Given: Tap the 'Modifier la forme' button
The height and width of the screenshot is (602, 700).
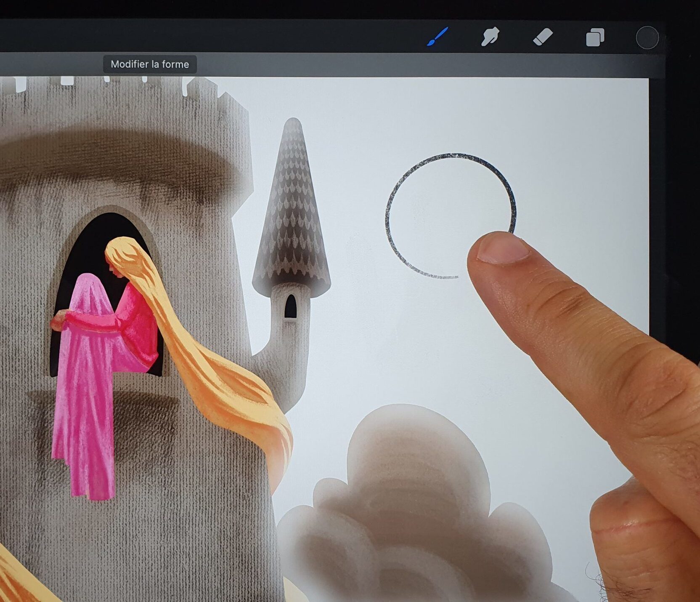Looking at the screenshot, I should [x=150, y=64].
